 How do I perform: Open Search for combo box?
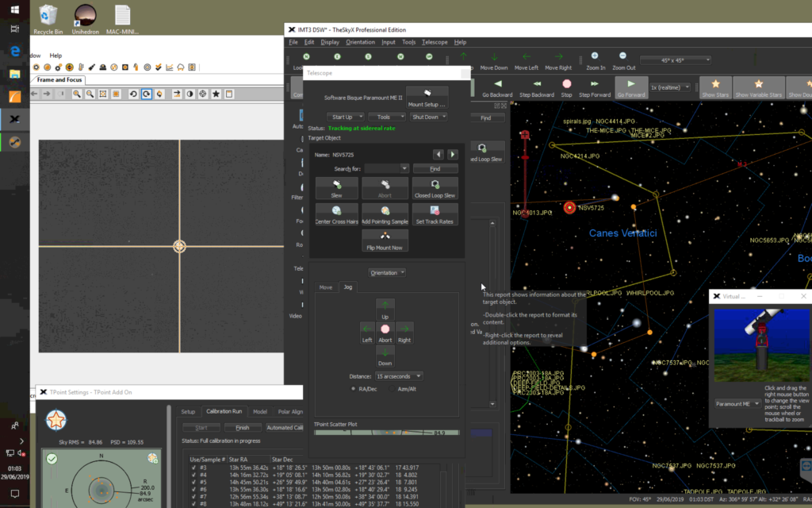tap(386, 168)
